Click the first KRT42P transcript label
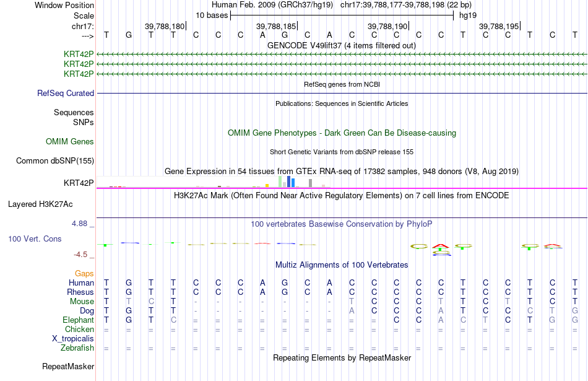This screenshot has height=381, width=588. [x=79, y=55]
